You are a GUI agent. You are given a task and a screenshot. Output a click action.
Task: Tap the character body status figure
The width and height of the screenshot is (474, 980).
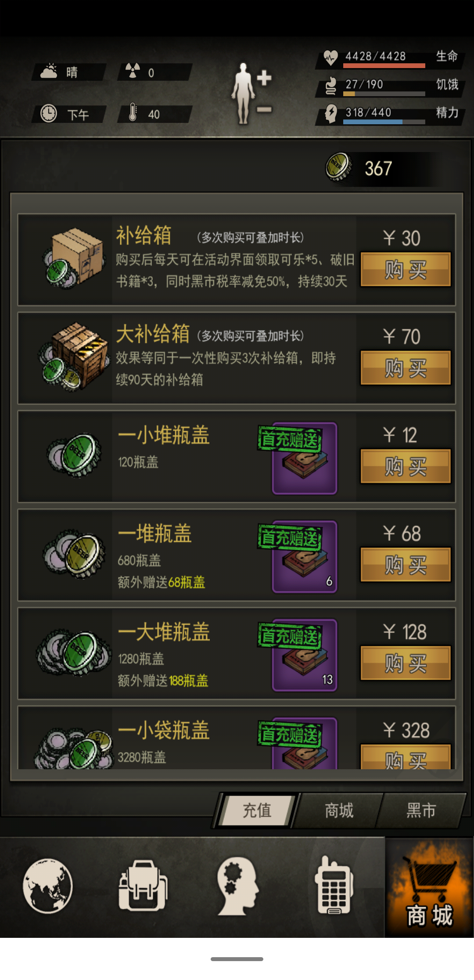pyautogui.click(x=251, y=93)
